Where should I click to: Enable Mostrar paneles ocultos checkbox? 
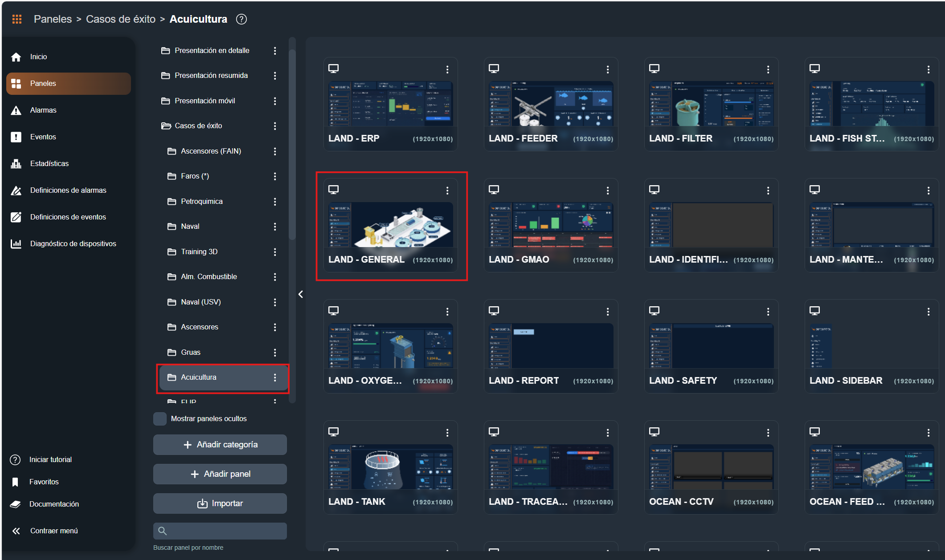(160, 418)
